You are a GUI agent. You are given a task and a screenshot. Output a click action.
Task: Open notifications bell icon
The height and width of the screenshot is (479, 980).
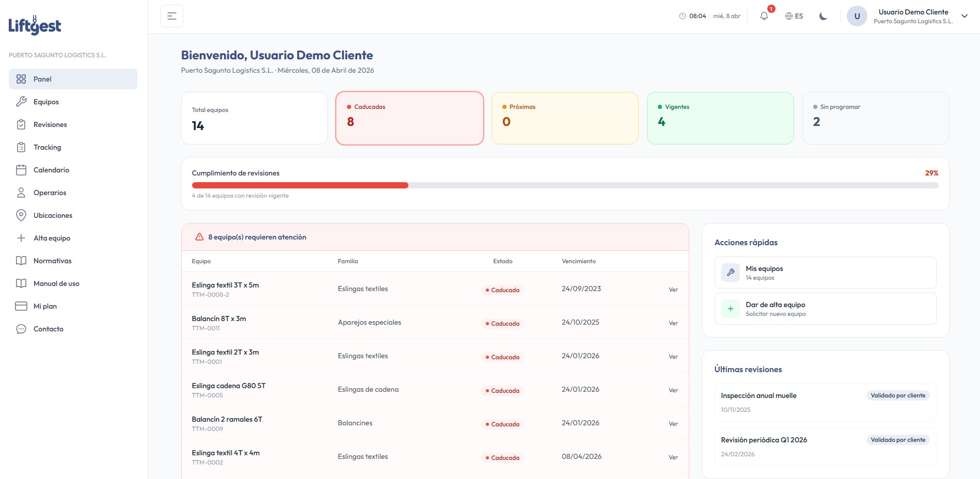(764, 16)
